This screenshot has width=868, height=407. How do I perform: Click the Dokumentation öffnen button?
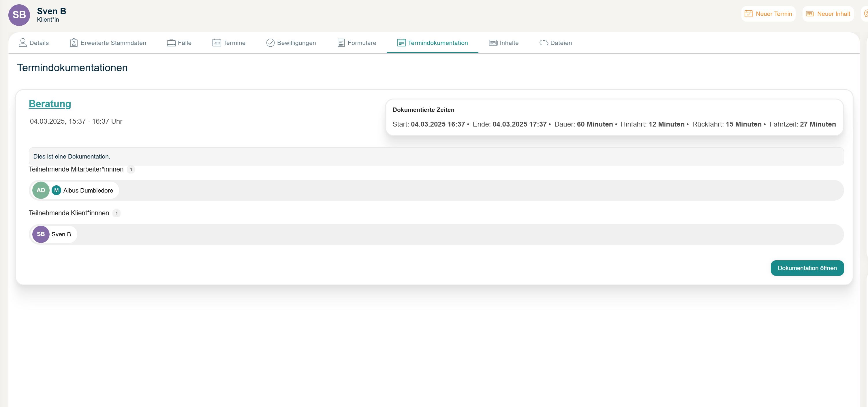click(807, 268)
